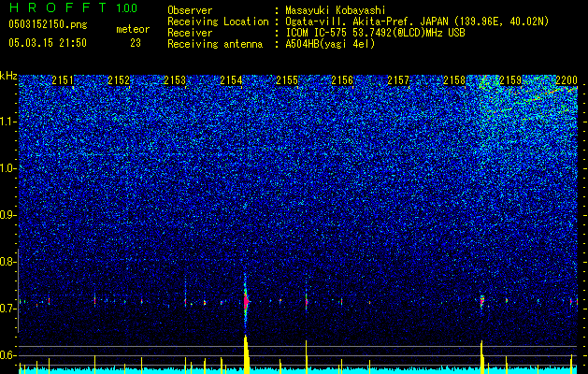Select the ICOM IC-575 receiver description
This screenshot has height=374, width=588.
[375, 33]
